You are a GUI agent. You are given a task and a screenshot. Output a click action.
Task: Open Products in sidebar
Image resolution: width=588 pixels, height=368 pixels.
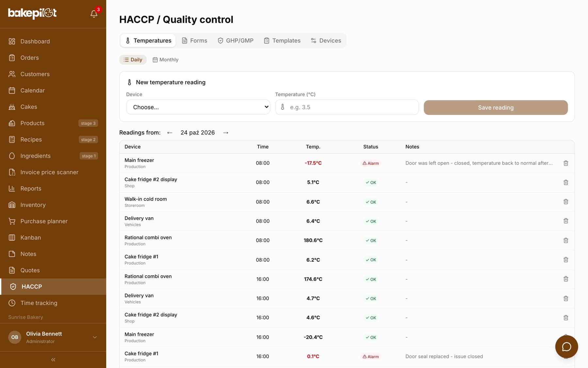53,123
